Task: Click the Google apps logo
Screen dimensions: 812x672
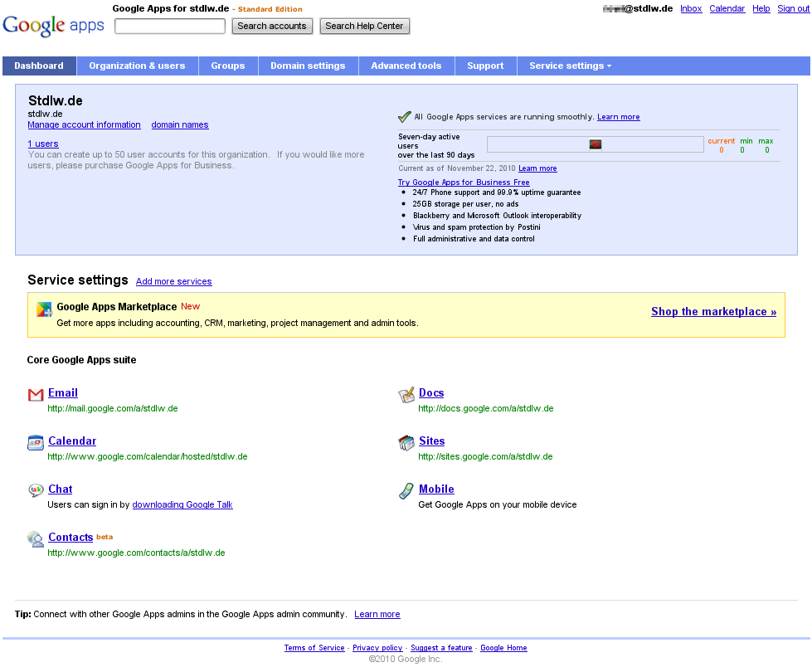Action: tap(53, 26)
